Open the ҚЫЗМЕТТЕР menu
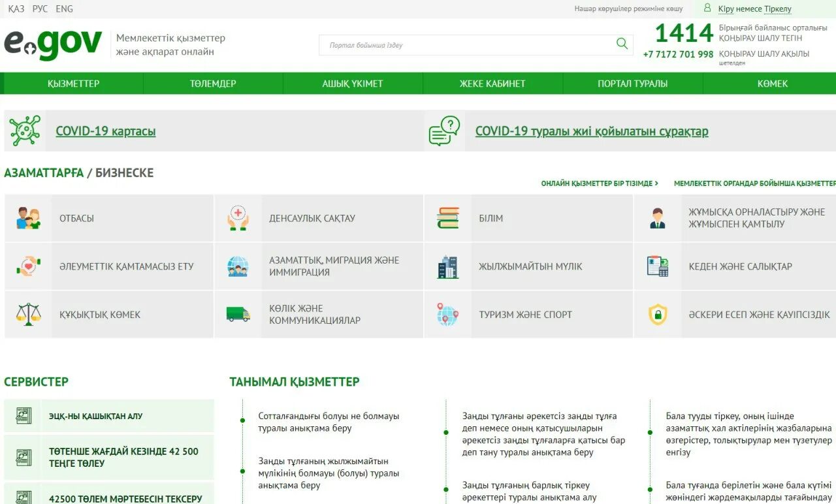Viewport: 836px width, 504px height. pyautogui.click(x=73, y=84)
